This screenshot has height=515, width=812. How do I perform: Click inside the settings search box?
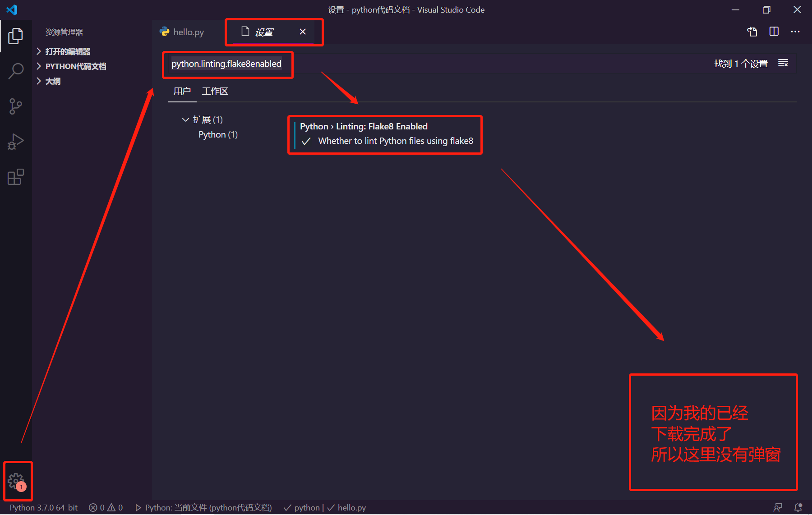point(226,64)
